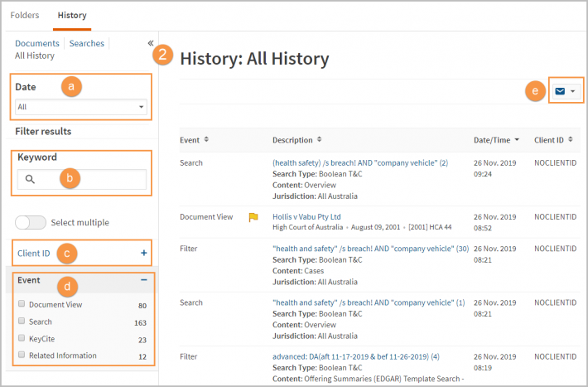
Task: Sort by Date/Time column arrow
Action: pos(517,140)
